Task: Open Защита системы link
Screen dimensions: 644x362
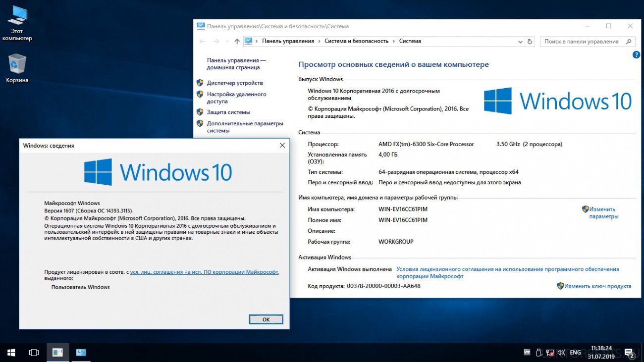Action: (228, 112)
